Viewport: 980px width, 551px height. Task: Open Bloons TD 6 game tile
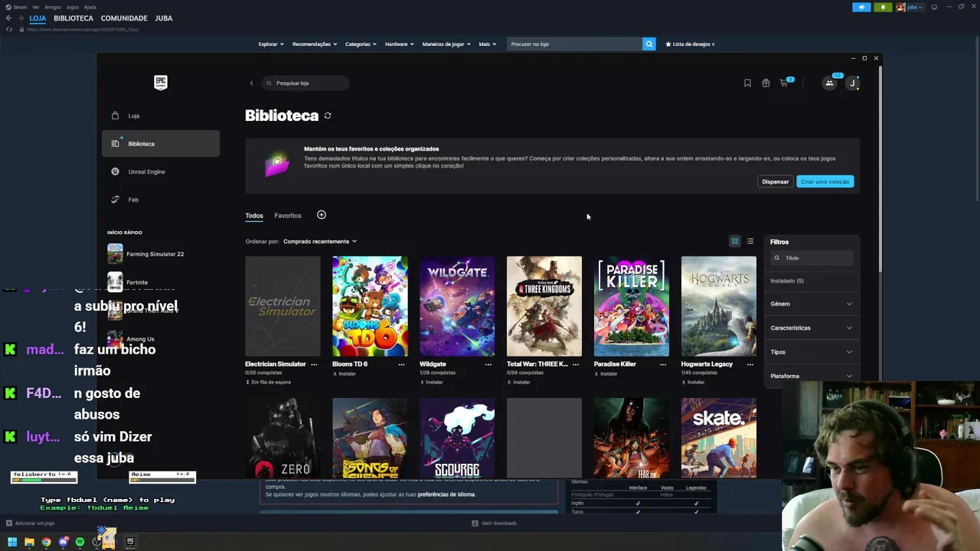coord(370,306)
